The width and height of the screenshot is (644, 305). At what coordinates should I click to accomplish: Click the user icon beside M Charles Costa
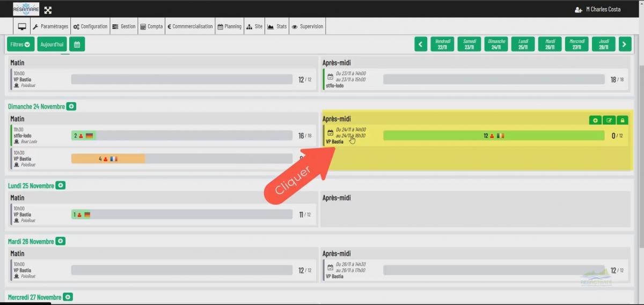pyautogui.click(x=578, y=10)
